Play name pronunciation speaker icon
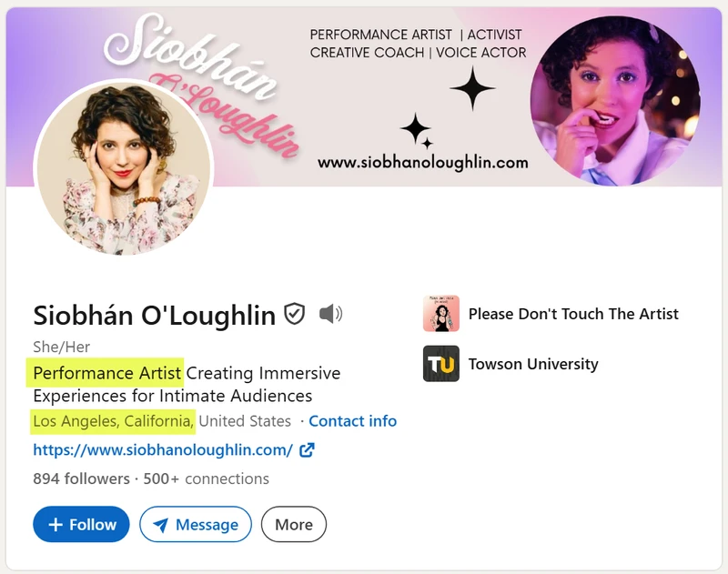The height and width of the screenshot is (574, 728). pyautogui.click(x=330, y=314)
